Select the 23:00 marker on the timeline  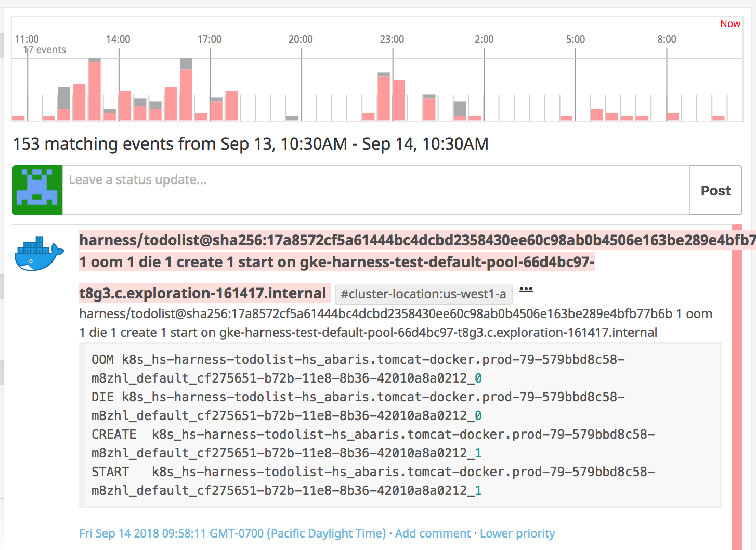(392, 39)
